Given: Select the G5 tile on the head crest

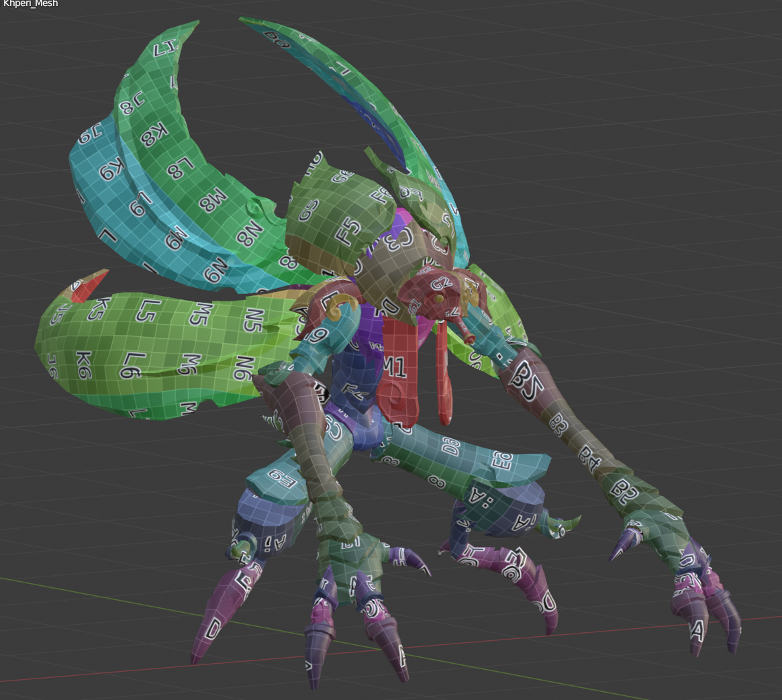Looking at the screenshot, I should pyautogui.click(x=309, y=211).
